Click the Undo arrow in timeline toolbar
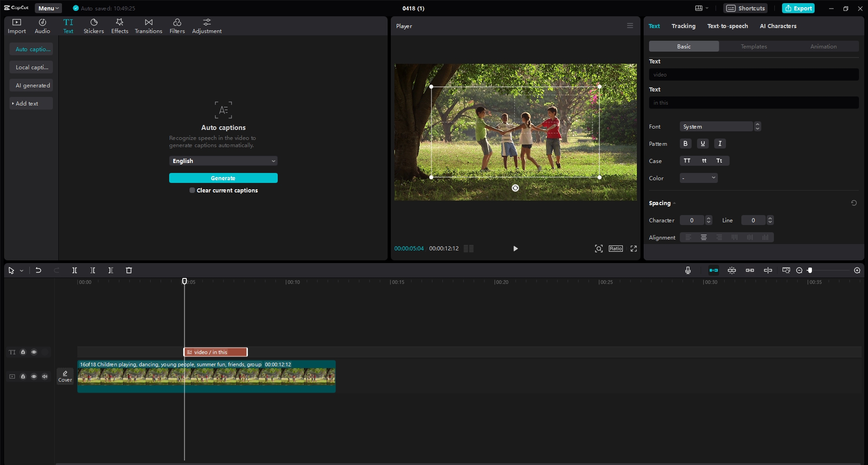 38,270
